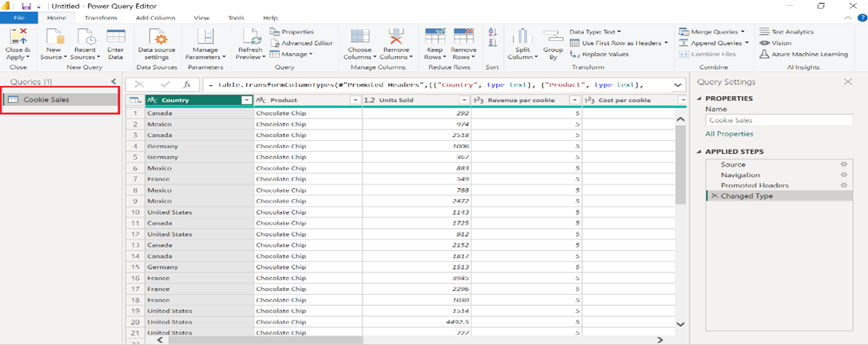Collapse the PROPERTIES section
The height and width of the screenshot is (345, 868).
pos(700,98)
